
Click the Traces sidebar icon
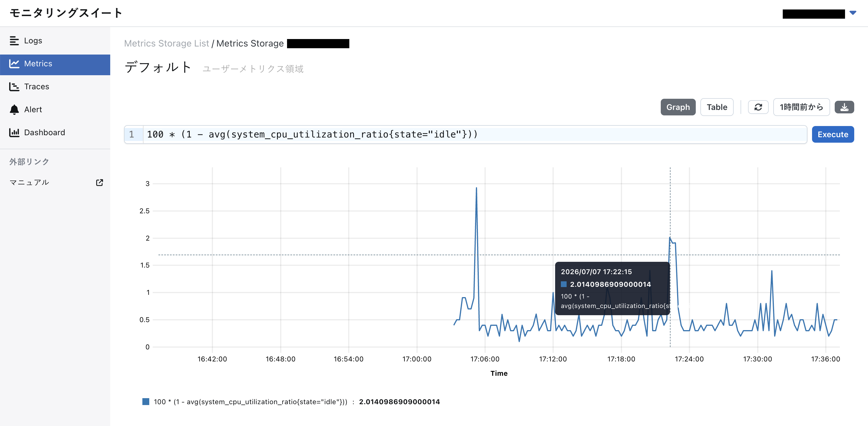pos(14,87)
